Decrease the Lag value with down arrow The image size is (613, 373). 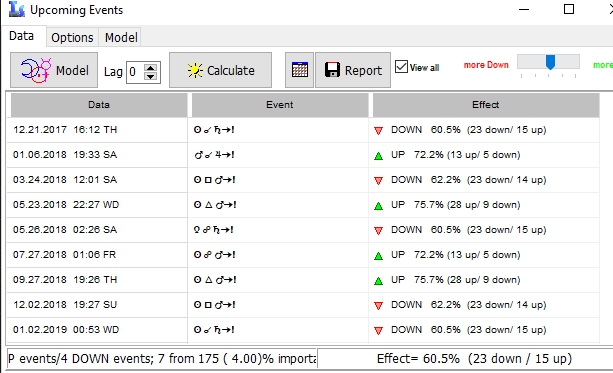point(151,76)
